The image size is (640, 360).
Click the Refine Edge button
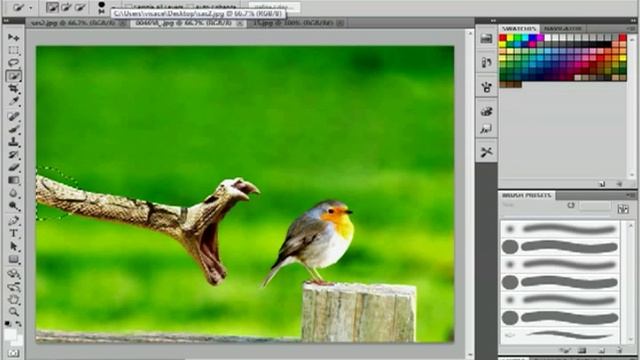tap(274, 7)
